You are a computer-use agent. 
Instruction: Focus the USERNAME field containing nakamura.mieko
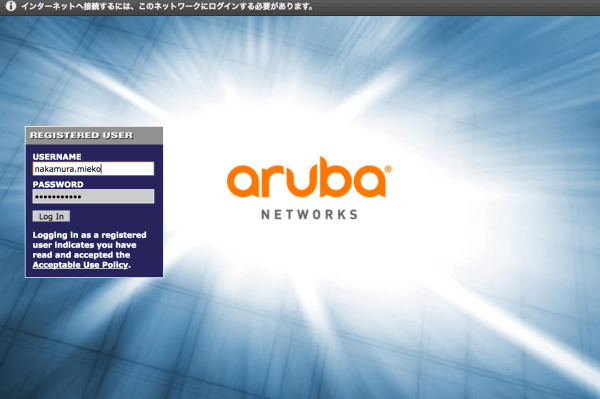(93, 169)
